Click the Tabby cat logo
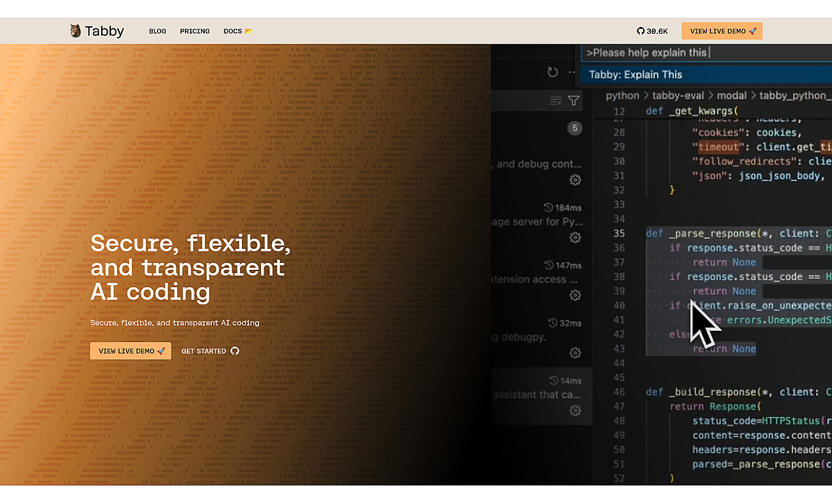832x504 pixels. [x=76, y=31]
